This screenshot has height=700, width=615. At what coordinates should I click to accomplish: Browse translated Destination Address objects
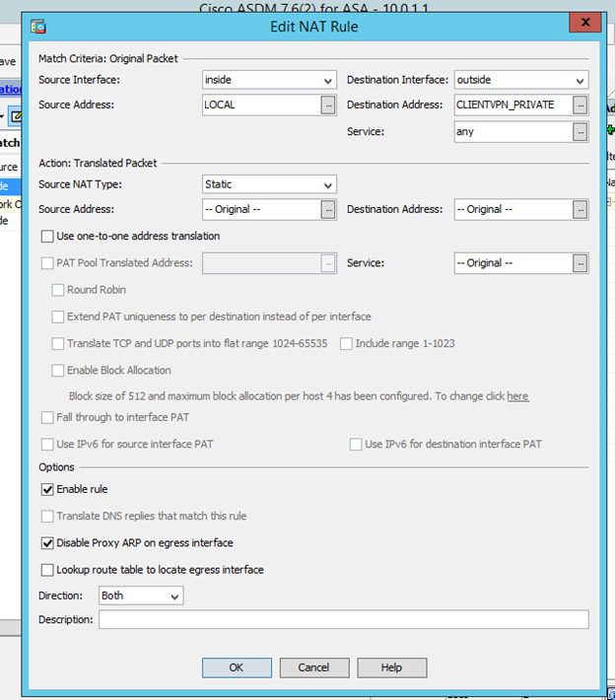point(581,209)
